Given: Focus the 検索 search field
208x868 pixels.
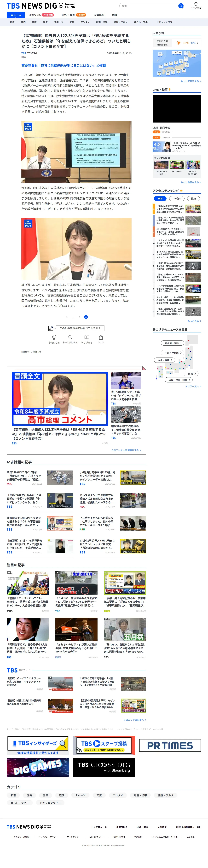Looking at the screenshot, I should (x=149, y=6).
